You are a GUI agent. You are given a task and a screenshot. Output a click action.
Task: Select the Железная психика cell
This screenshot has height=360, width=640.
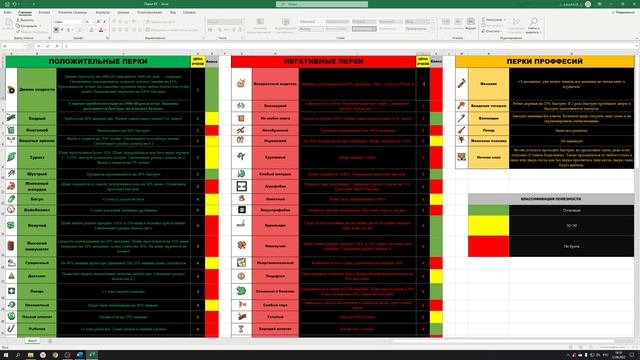point(488,141)
